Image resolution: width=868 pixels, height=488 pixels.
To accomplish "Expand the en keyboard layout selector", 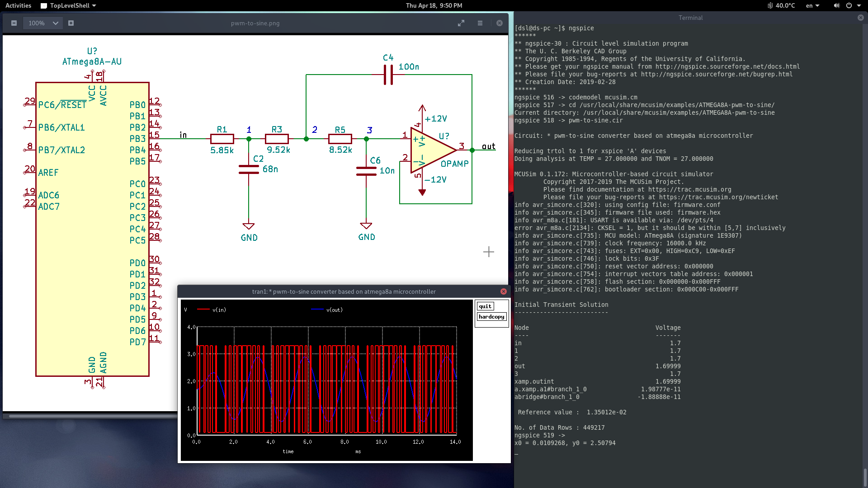I will [812, 5].
